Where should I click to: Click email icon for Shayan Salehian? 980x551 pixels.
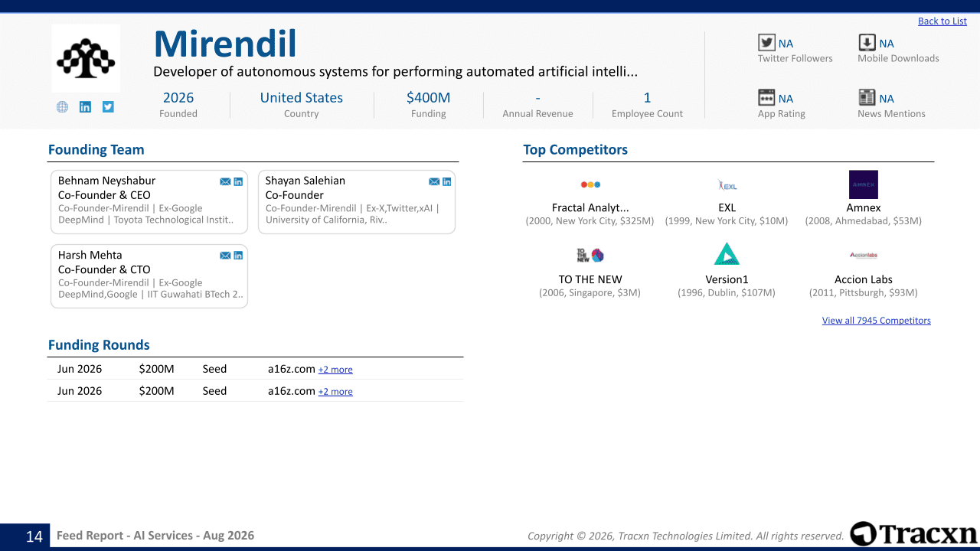434,181
